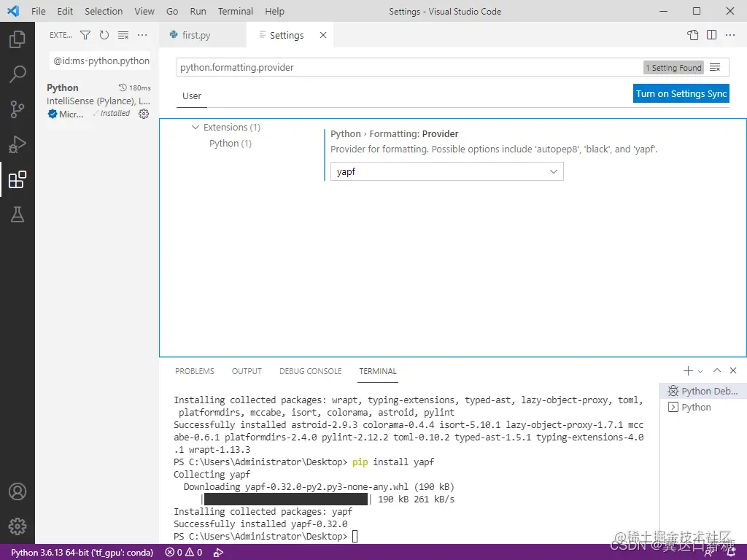Close the terminal panel
The width and height of the screenshot is (747, 560).
pyautogui.click(x=733, y=370)
